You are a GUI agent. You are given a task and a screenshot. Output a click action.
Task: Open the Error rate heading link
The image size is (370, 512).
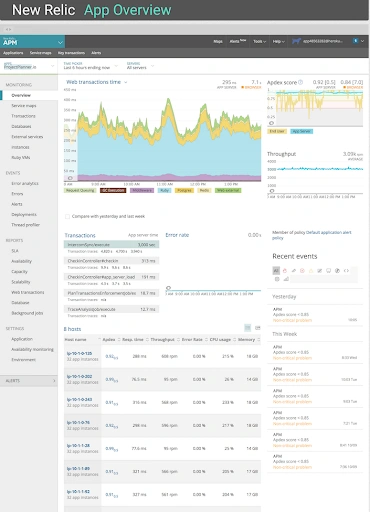177,235
